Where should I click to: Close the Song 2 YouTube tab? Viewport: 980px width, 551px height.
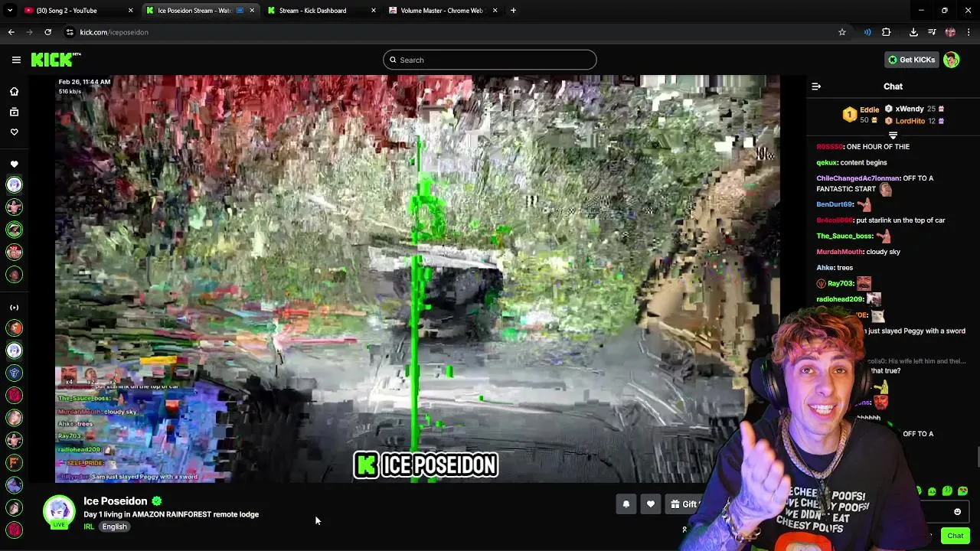pos(130,11)
